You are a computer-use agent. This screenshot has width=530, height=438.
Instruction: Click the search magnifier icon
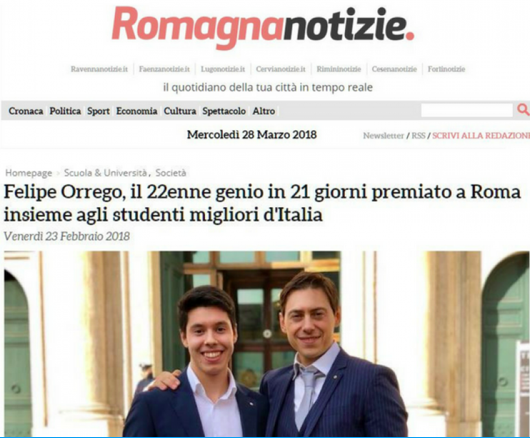point(523,110)
